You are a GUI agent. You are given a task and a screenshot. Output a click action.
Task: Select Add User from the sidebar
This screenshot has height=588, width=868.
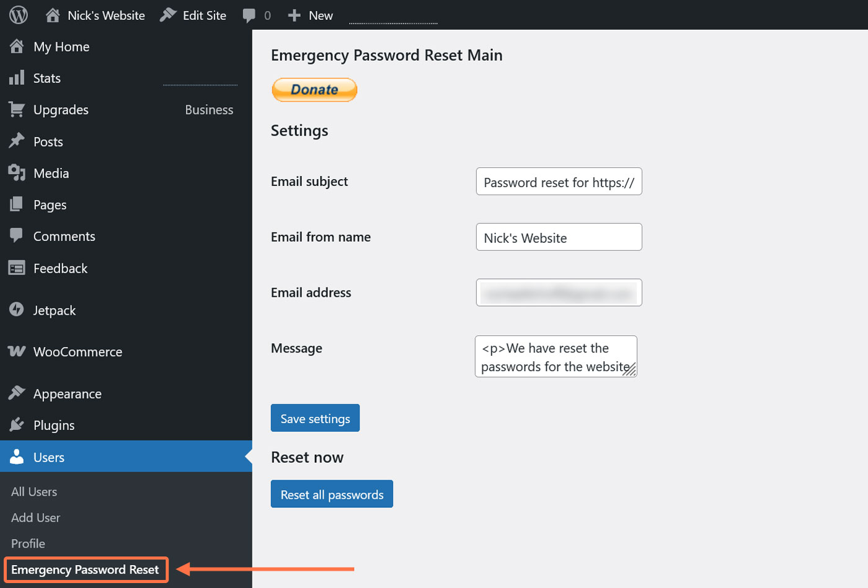[x=35, y=517]
